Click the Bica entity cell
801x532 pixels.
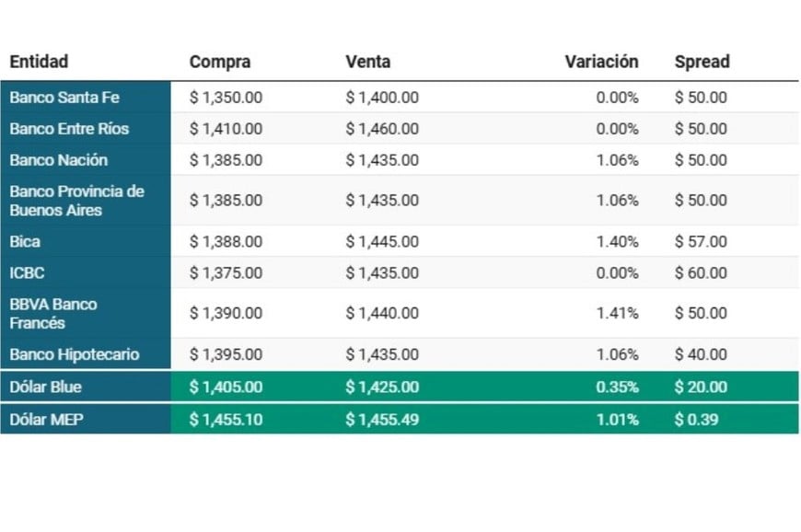(25, 242)
